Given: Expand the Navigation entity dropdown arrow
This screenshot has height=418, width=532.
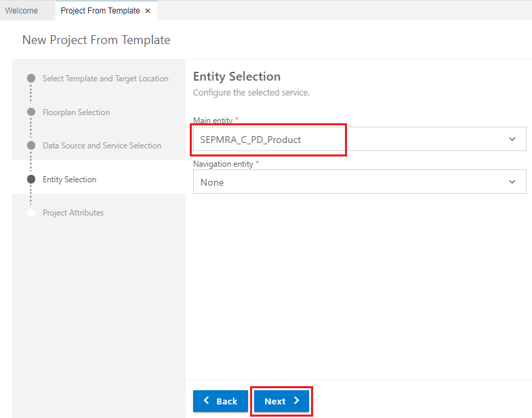Looking at the screenshot, I should click(512, 182).
